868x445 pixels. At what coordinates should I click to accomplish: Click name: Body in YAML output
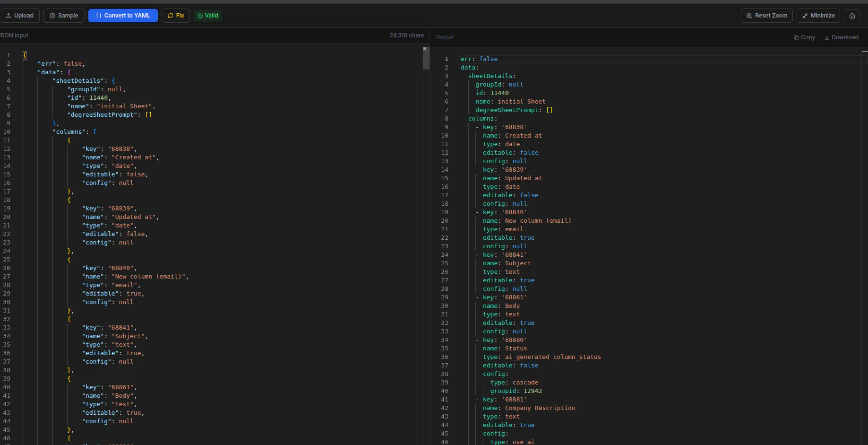[501, 306]
